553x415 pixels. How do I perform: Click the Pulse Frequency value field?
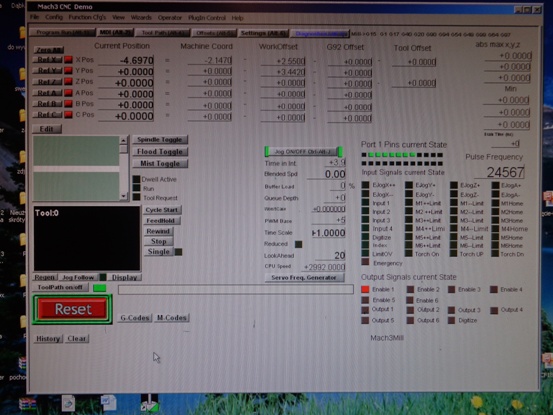click(x=499, y=172)
